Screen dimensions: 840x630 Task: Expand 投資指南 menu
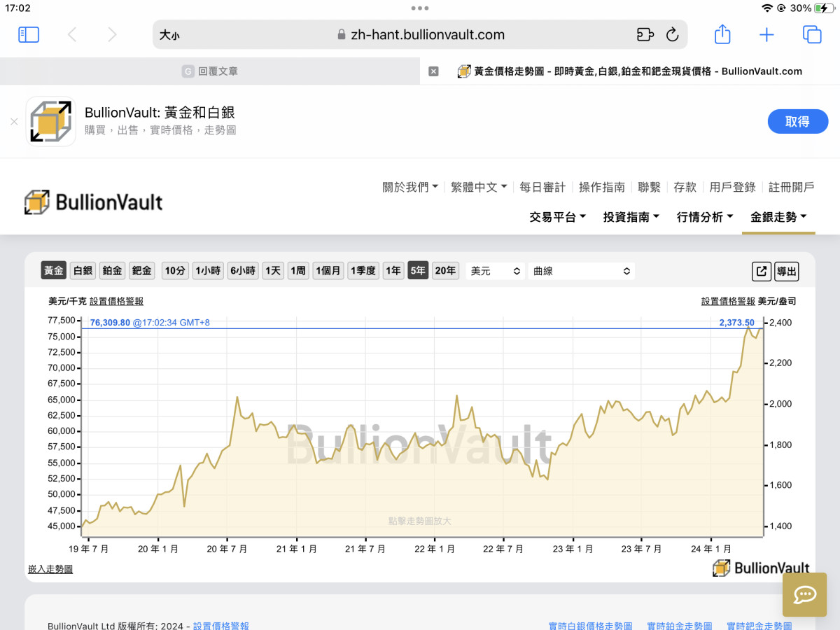[631, 217]
